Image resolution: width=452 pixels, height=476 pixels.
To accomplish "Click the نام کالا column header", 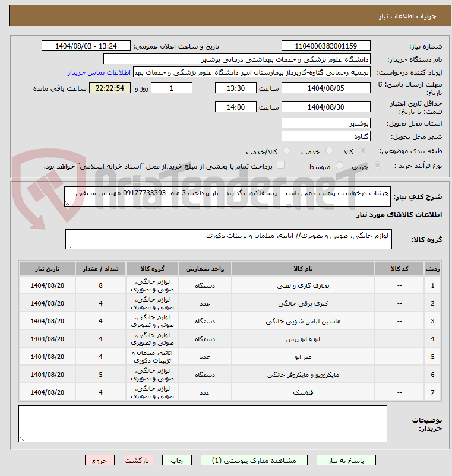I will point(303,269).
